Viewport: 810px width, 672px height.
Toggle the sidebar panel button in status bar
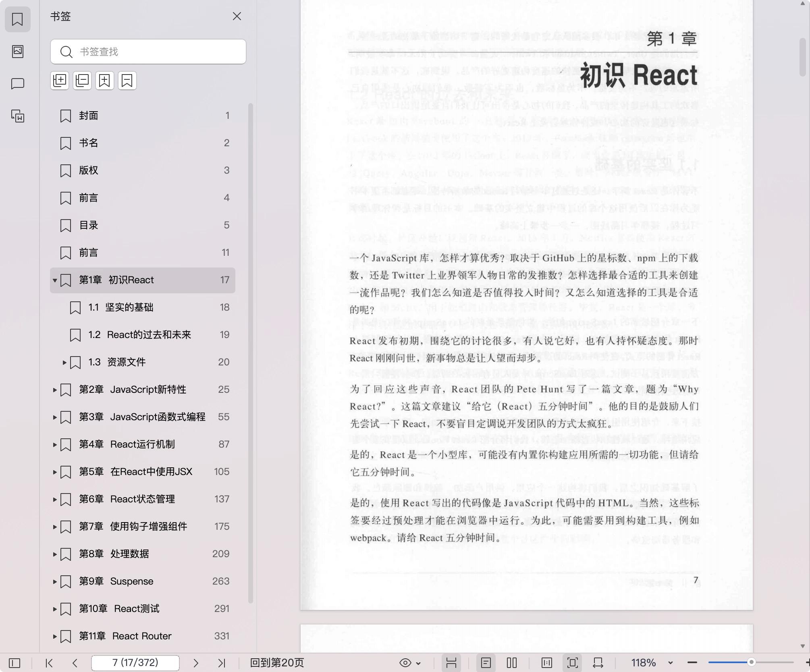pyautogui.click(x=15, y=663)
